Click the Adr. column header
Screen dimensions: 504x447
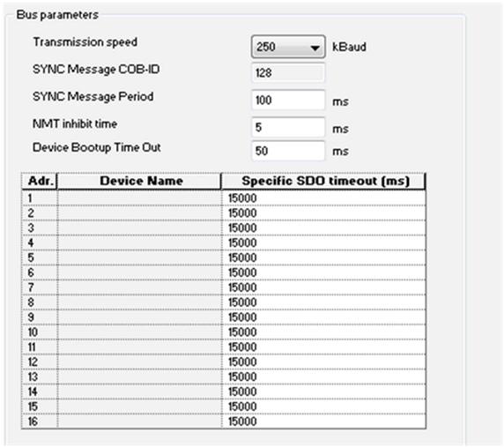[40, 181]
